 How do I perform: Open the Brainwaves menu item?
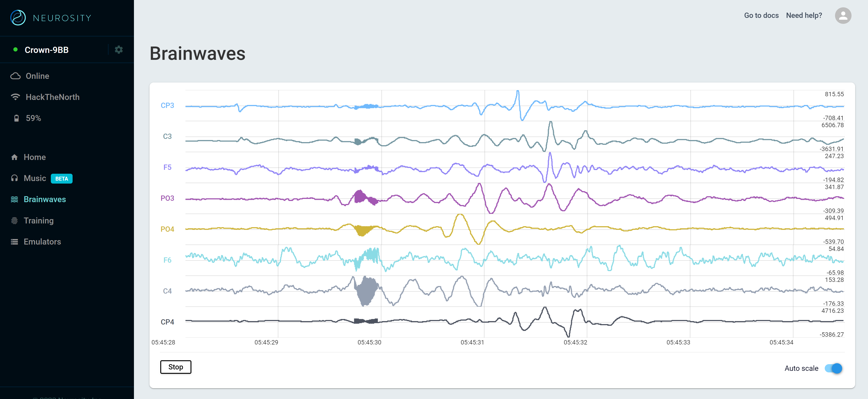pos(44,199)
